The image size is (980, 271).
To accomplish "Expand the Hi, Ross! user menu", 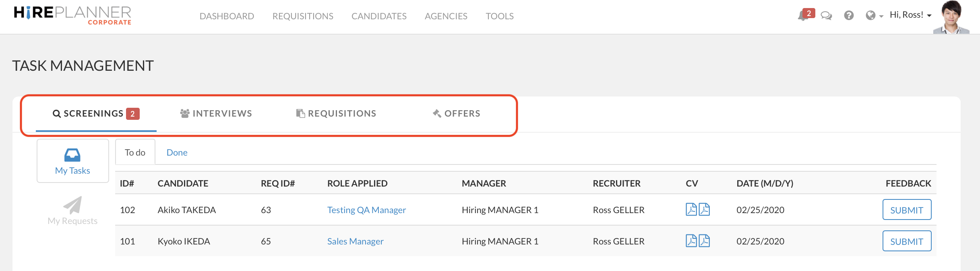I will point(910,15).
